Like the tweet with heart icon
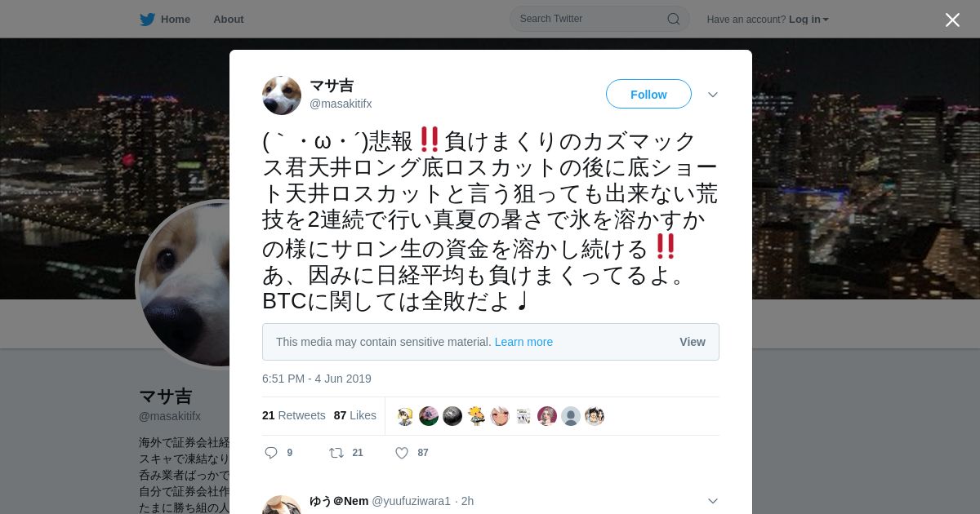Image resolution: width=980 pixels, height=514 pixels. [x=402, y=453]
